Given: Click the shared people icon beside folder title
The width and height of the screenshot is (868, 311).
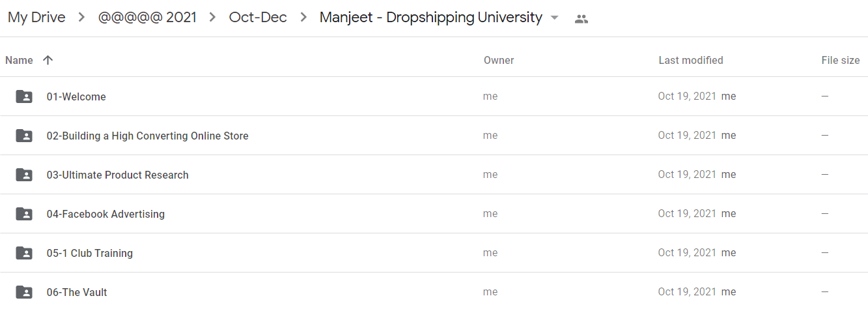Looking at the screenshot, I should [x=581, y=19].
